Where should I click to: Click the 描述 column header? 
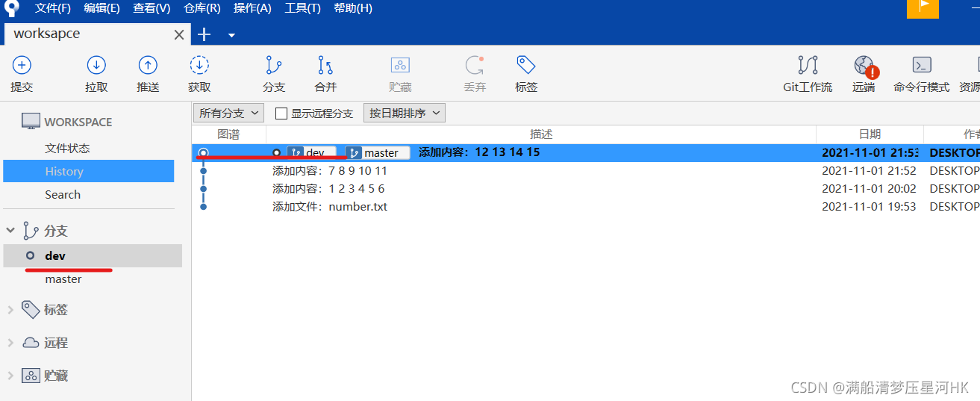pyautogui.click(x=541, y=134)
